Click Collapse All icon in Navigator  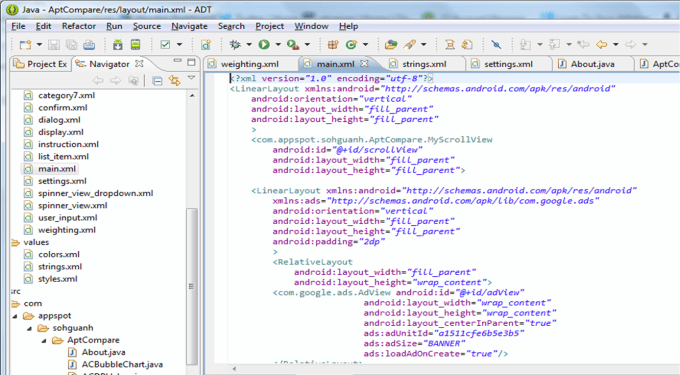(157, 81)
